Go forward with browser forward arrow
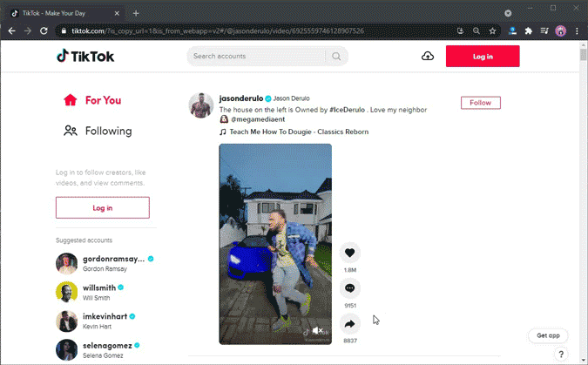588x365 pixels. (28, 30)
